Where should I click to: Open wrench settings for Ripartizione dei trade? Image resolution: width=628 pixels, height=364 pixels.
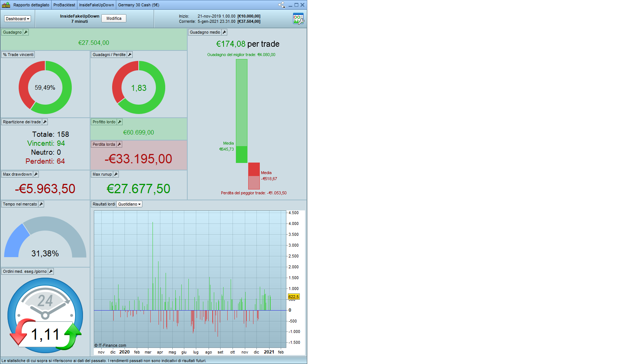[x=45, y=122]
